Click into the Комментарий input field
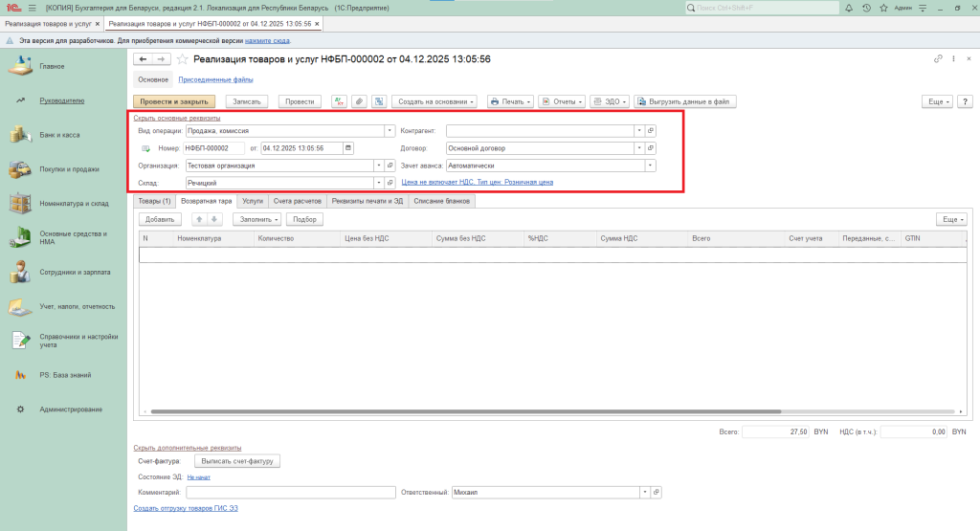Viewport: 980px width, 531px height. tap(290, 492)
